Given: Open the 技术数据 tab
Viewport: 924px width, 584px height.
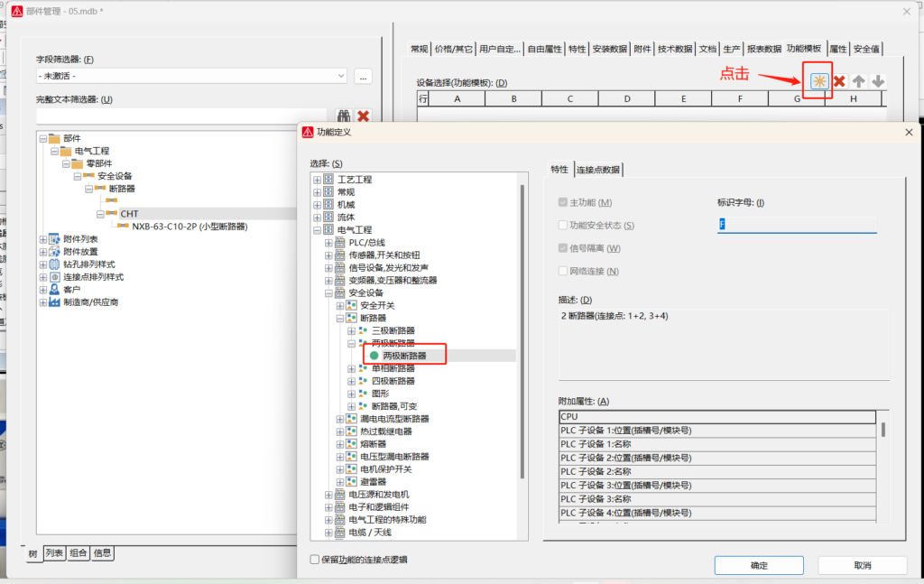Looking at the screenshot, I should click(675, 49).
